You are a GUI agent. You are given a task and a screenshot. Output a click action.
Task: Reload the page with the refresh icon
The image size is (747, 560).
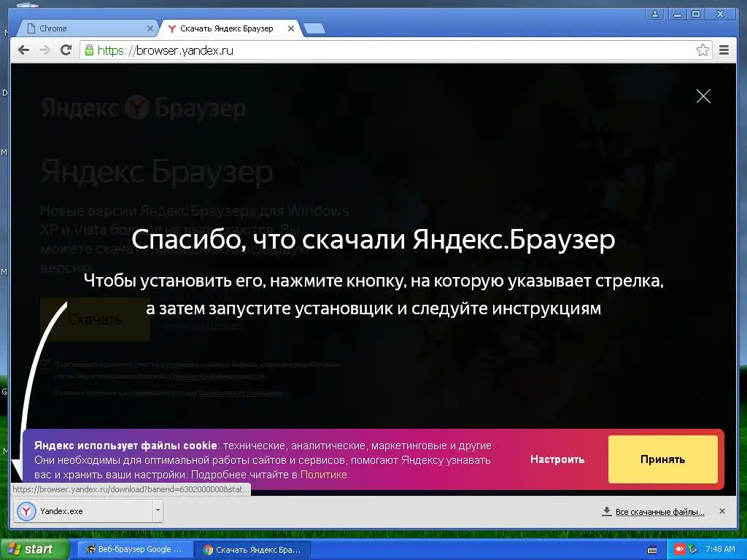[x=66, y=50]
